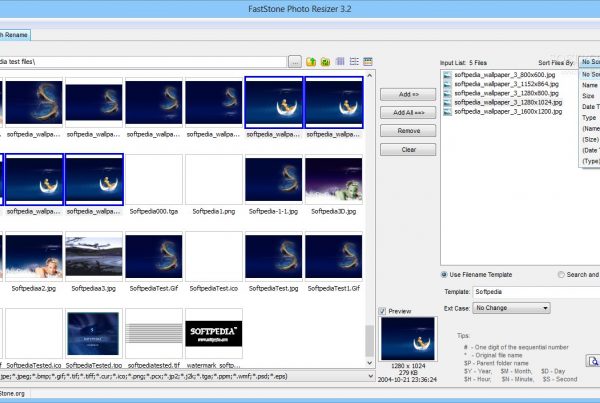Click the "2004-10-21 23:36:24" date text
This screenshot has width=600, height=403.
(407, 380)
